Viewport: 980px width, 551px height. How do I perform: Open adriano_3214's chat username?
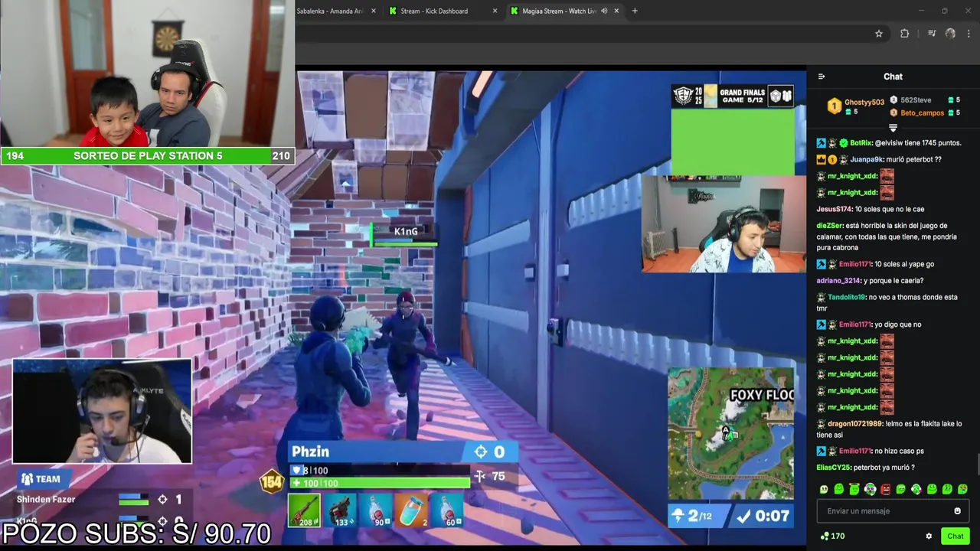838,281
